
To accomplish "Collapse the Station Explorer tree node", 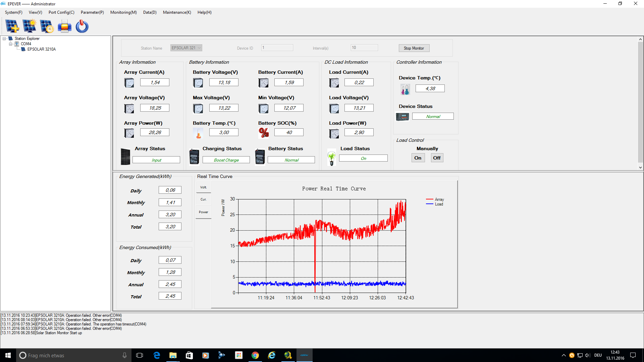I will (x=4, y=39).
